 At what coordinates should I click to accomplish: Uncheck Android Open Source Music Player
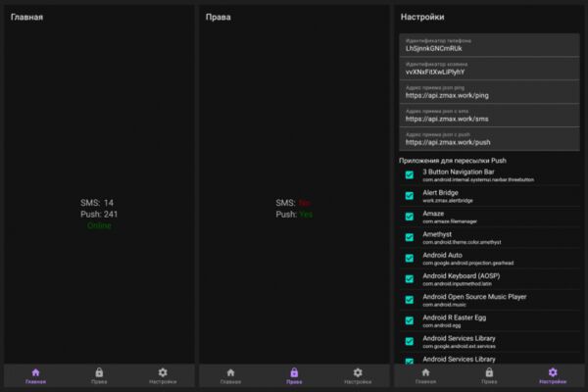[x=410, y=300]
